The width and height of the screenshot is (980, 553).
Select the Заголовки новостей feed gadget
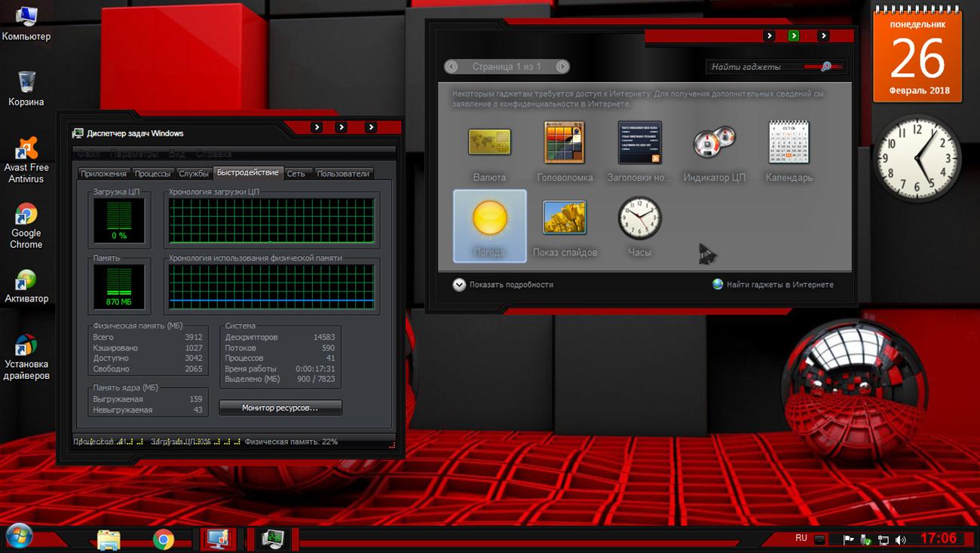(x=639, y=143)
